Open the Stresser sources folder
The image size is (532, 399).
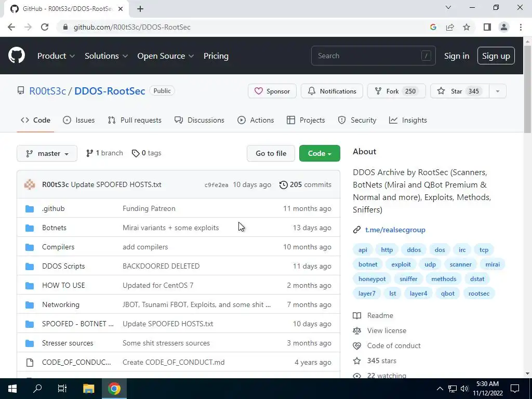tap(68, 343)
